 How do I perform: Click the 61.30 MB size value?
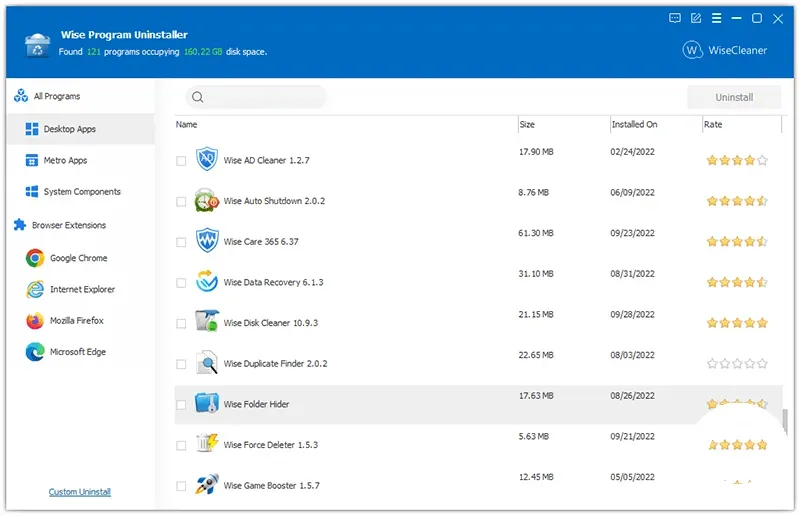click(x=536, y=233)
